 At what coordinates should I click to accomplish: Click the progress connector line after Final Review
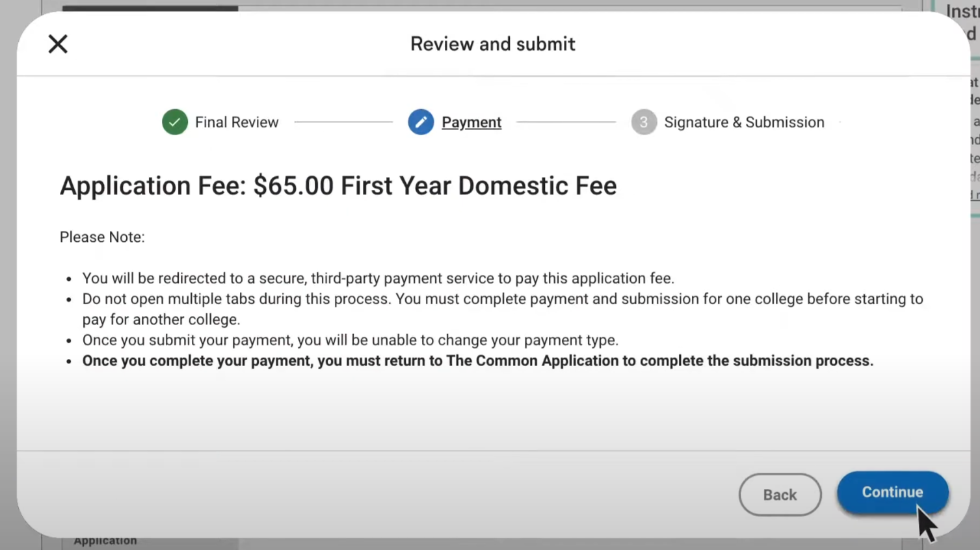[x=343, y=122]
